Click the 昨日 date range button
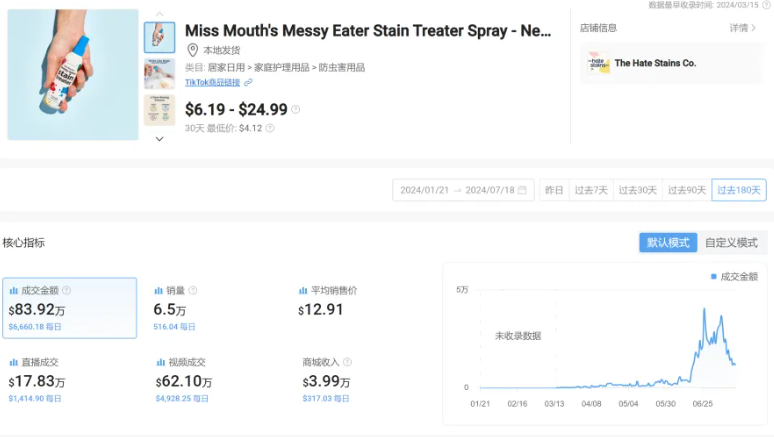This screenshot has width=774, height=437. coord(553,190)
